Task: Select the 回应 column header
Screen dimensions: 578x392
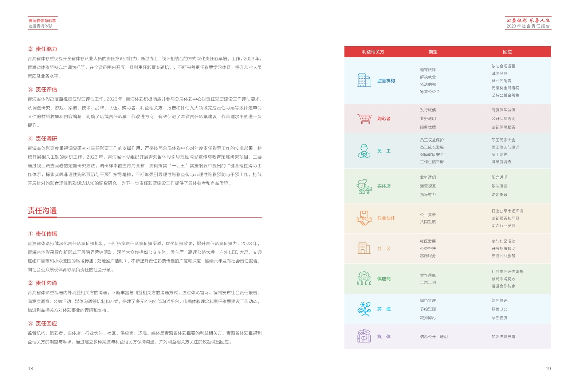Action: (507, 52)
